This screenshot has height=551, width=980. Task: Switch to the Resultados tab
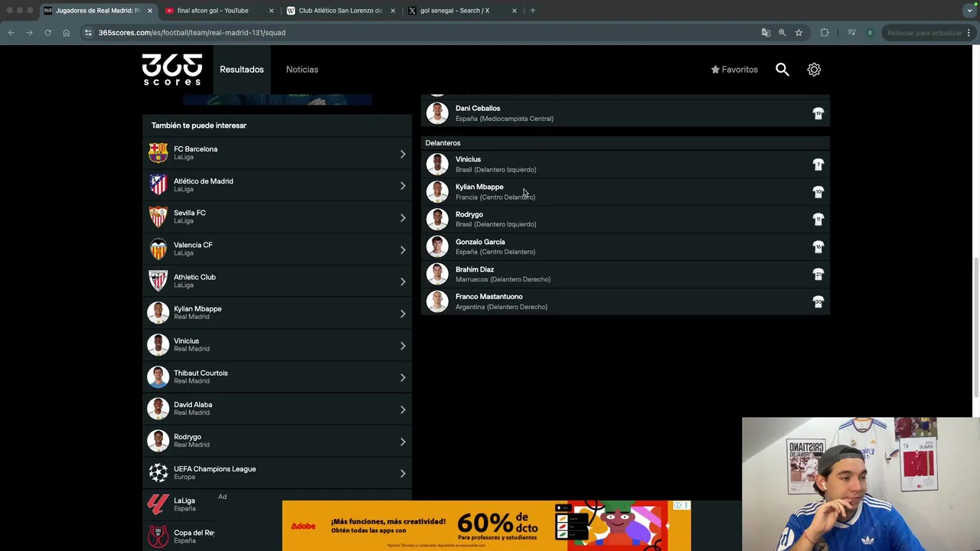pyautogui.click(x=241, y=70)
